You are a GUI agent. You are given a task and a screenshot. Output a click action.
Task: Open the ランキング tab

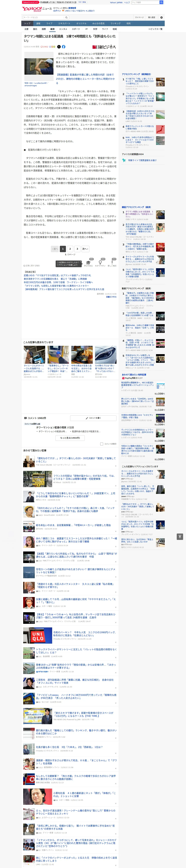tap(115, 24)
